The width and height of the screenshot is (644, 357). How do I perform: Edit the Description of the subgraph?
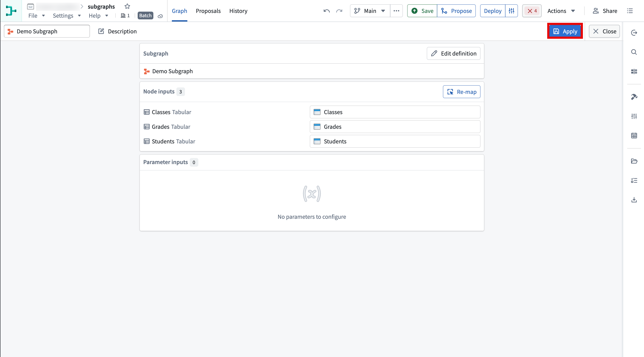tap(117, 31)
